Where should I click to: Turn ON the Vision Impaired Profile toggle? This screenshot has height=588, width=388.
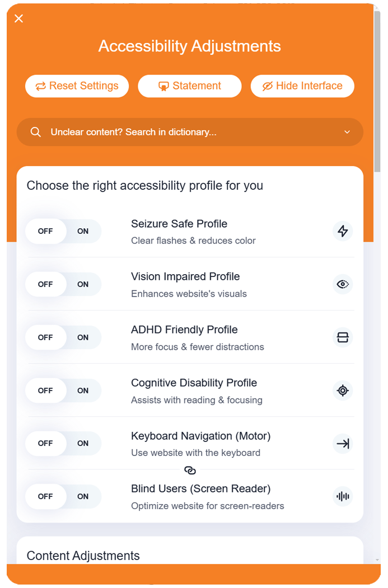[83, 284]
